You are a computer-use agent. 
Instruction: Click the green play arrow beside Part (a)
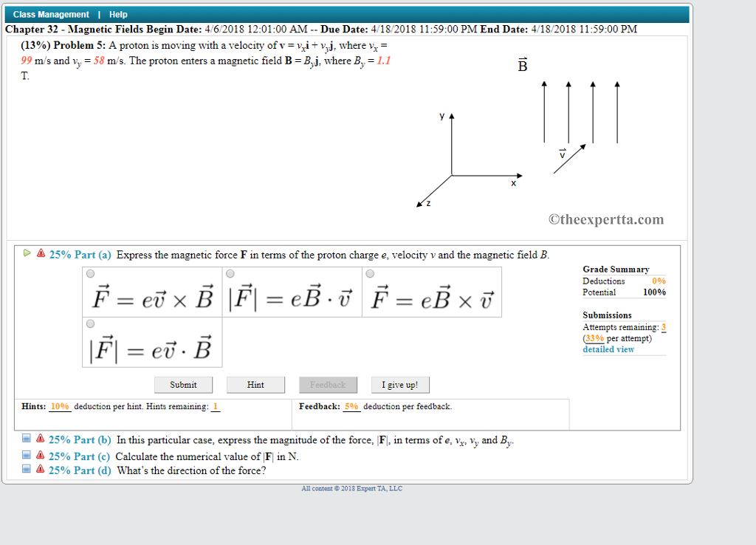pyautogui.click(x=27, y=253)
